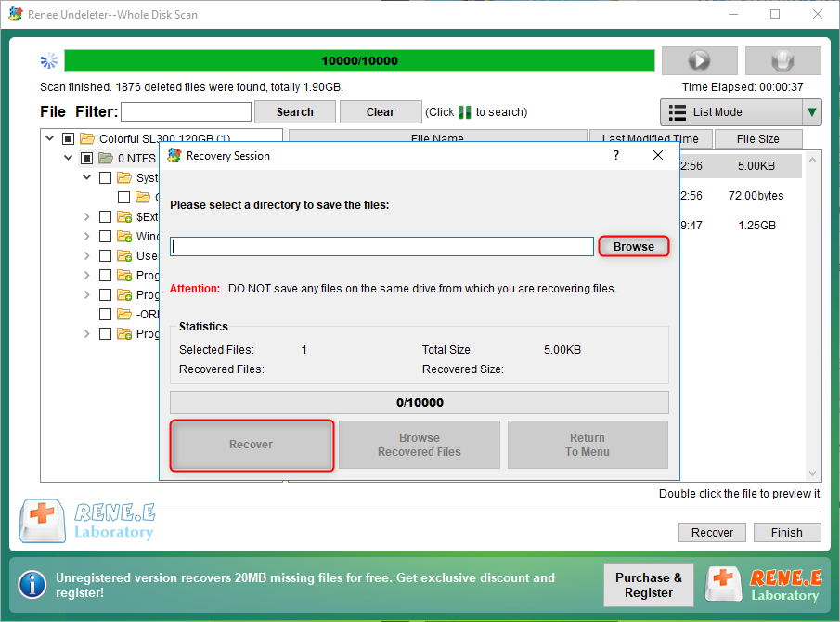Viewport: 840px width, 622px height.
Task: Click the $Ext folder icon in tree
Action: point(124,217)
